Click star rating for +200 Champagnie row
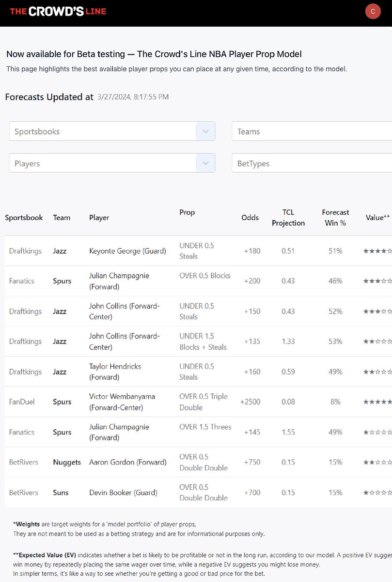The height and width of the screenshot is (582, 392). pyautogui.click(x=377, y=281)
